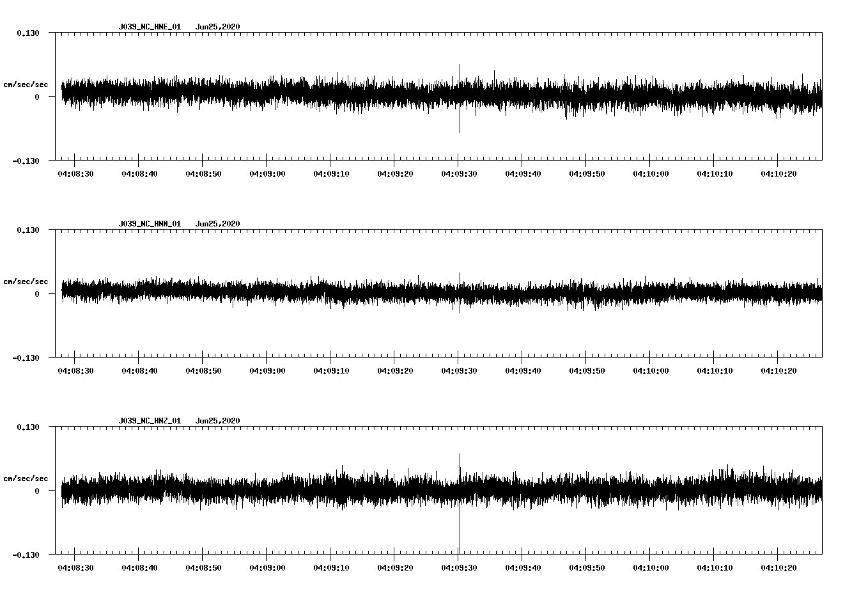Click the J039_NC_HNN_01 plot title
The width and height of the screenshot is (868, 591).
pos(150,224)
